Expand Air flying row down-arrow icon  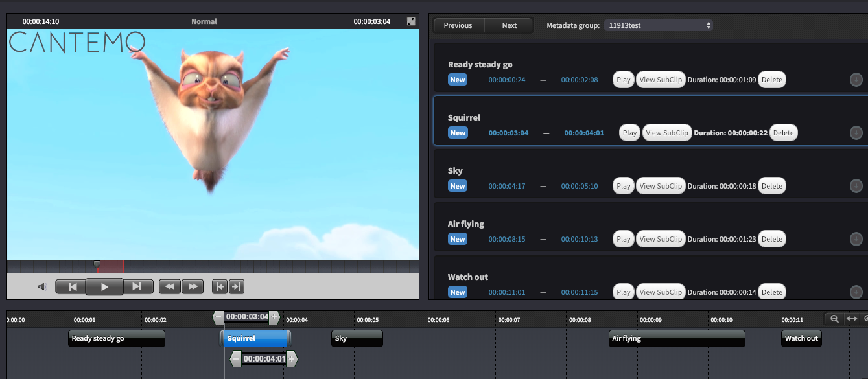coord(856,239)
